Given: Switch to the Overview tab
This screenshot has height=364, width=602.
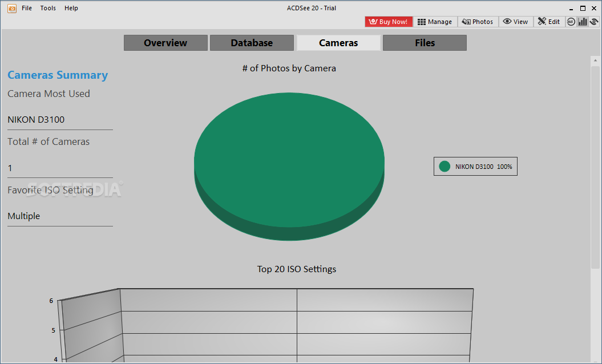Looking at the screenshot, I should click(165, 43).
